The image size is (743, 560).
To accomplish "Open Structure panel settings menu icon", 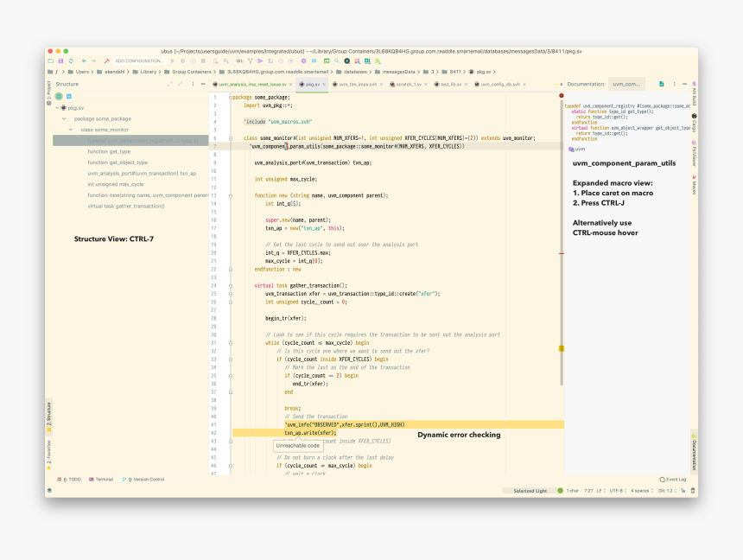I will (192, 85).
